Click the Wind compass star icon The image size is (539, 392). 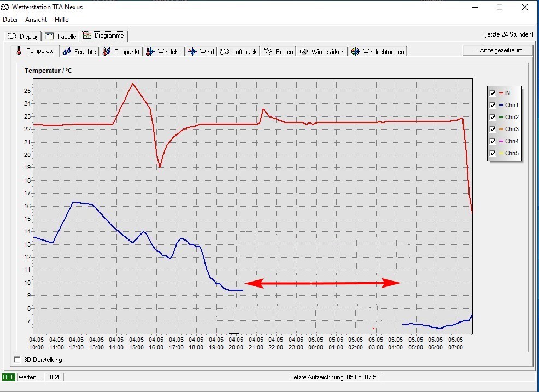point(192,52)
